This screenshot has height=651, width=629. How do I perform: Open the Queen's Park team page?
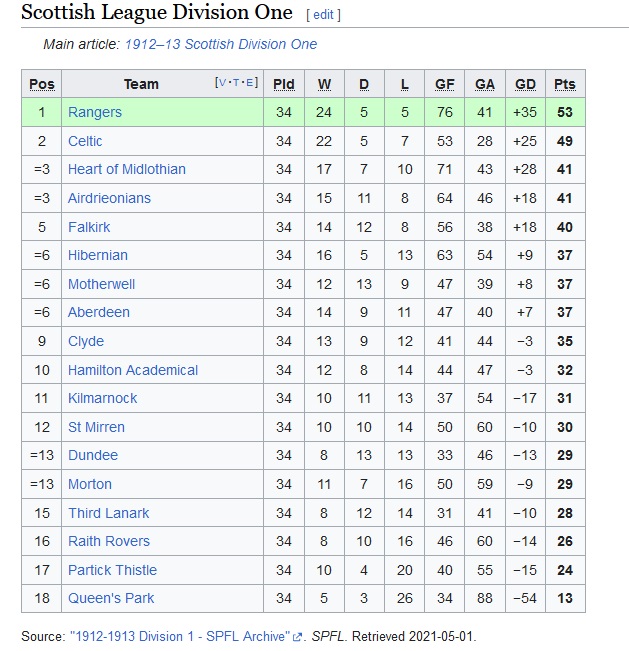point(111,598)
